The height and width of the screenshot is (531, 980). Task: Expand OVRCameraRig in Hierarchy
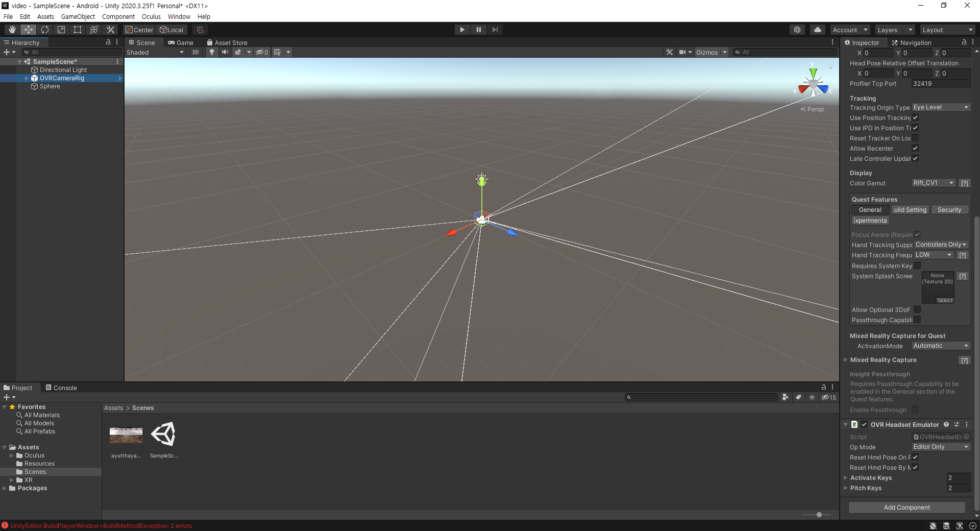click(27, 78)
